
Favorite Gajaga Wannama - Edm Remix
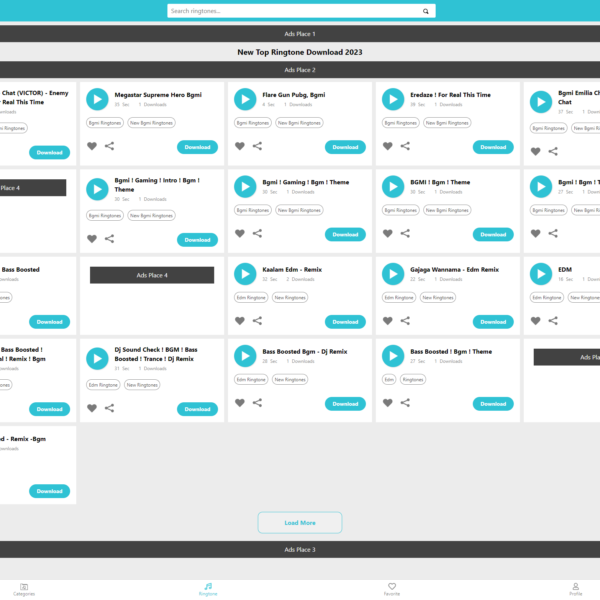tap(388, 321)
